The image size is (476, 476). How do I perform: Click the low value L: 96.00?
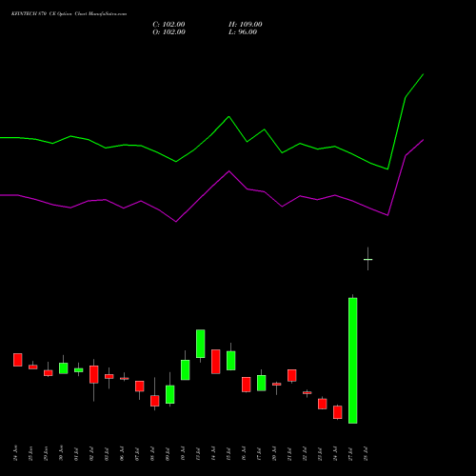click(243, 32)
